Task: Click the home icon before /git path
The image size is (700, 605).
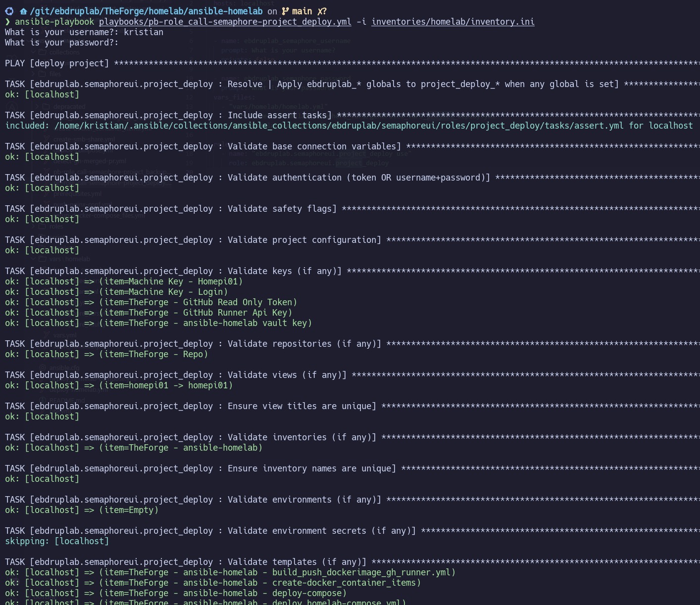Action: click(23, 11)
